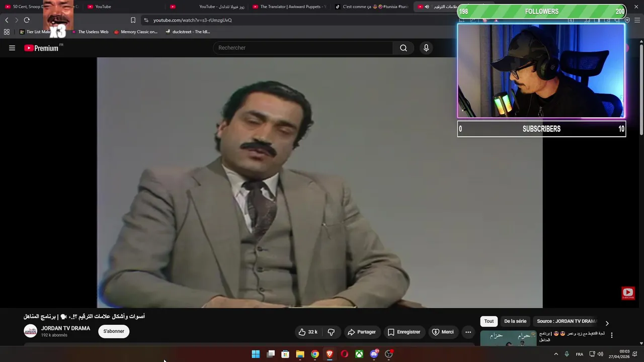Switch to Google Chrome on taskbar
The height and width of the screenshot is (362, 644).
tap(315, 354)
